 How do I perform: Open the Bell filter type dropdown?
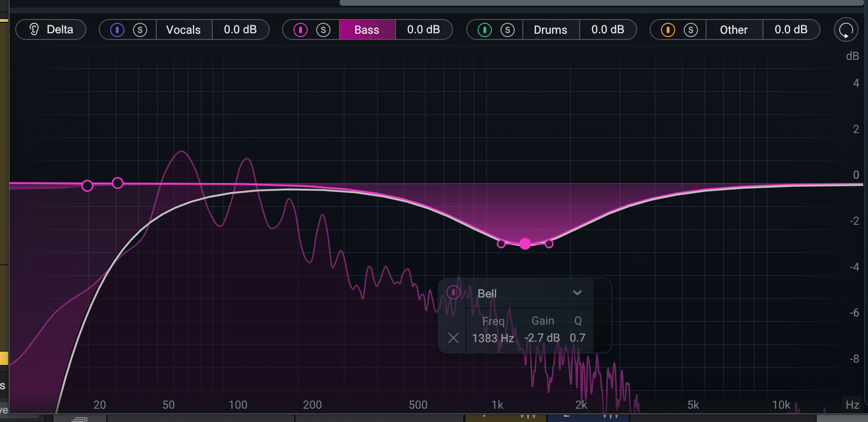[530, 293]
